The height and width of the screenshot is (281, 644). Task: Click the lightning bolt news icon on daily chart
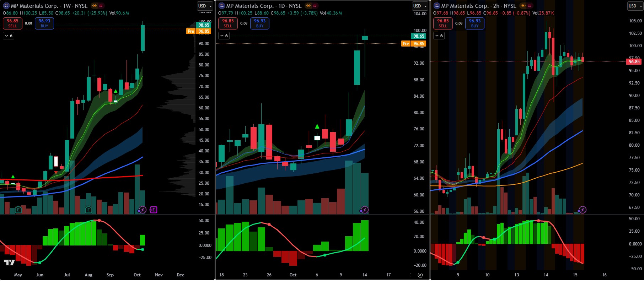[x=364, y=210]
